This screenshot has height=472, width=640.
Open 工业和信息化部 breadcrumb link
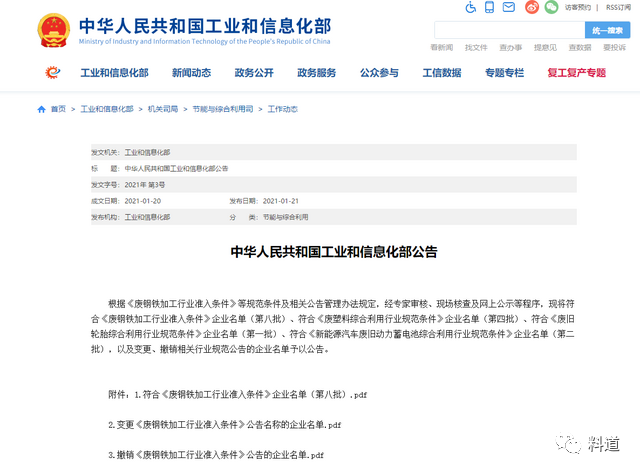click(x=107, y=109)
